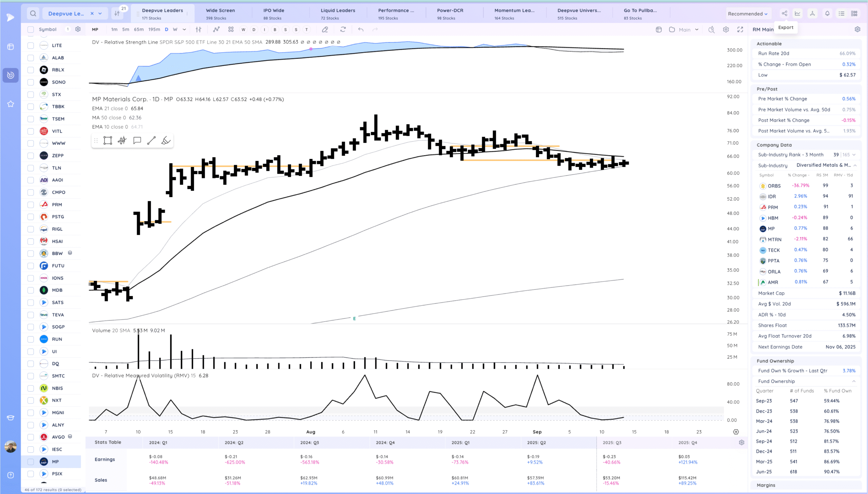Switch to the list with grid layout icon
The image size is (868, 494).
854,14
